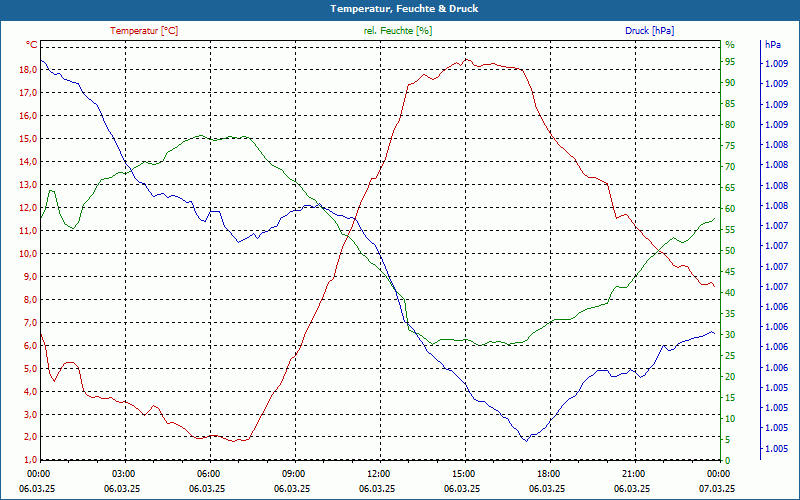Click the 2,0 temperature axis tick
800x500 pixels.
30,437
